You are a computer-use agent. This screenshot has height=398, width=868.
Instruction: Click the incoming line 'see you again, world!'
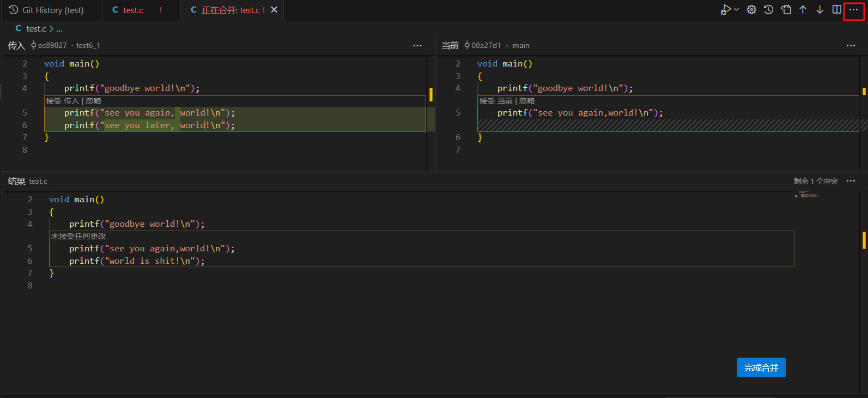[149, 113]
